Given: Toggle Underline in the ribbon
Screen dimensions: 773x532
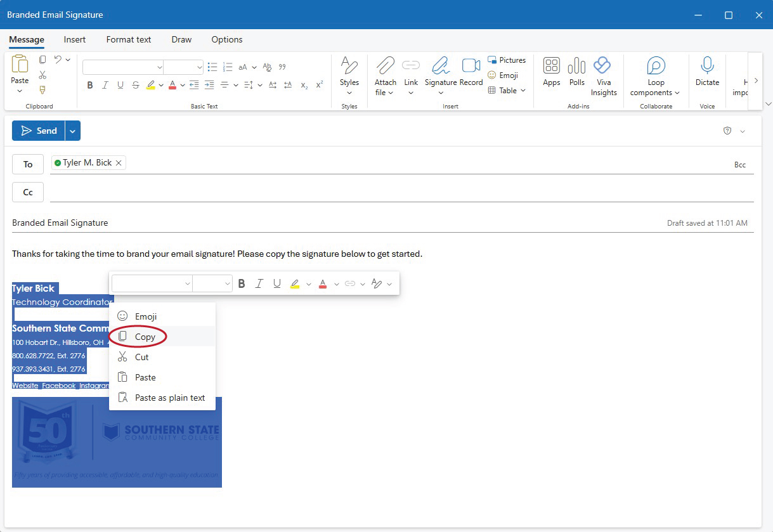Looking at the screenshot, I should coord(120,85).
